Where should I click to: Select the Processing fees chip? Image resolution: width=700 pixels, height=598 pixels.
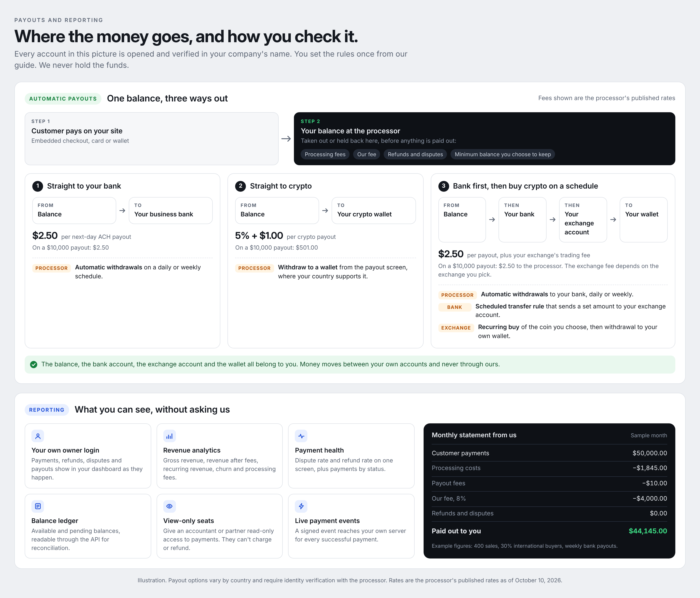click(x=325, y=154)
